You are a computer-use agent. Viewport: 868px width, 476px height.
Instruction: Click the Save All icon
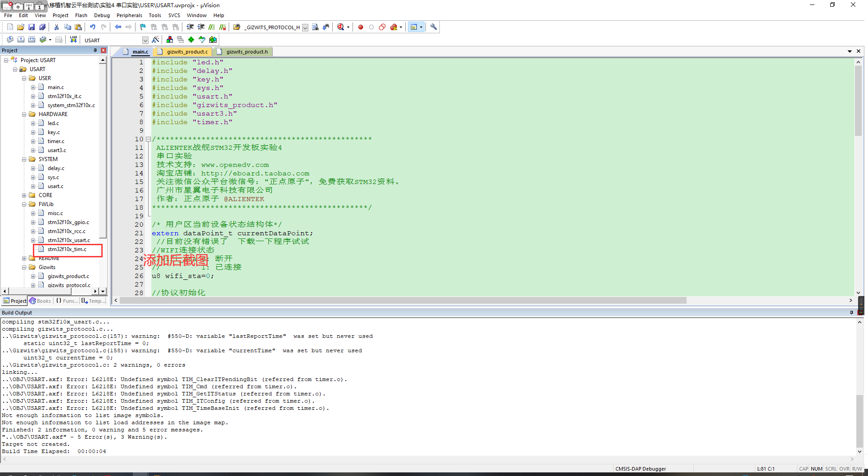(42, 27)
